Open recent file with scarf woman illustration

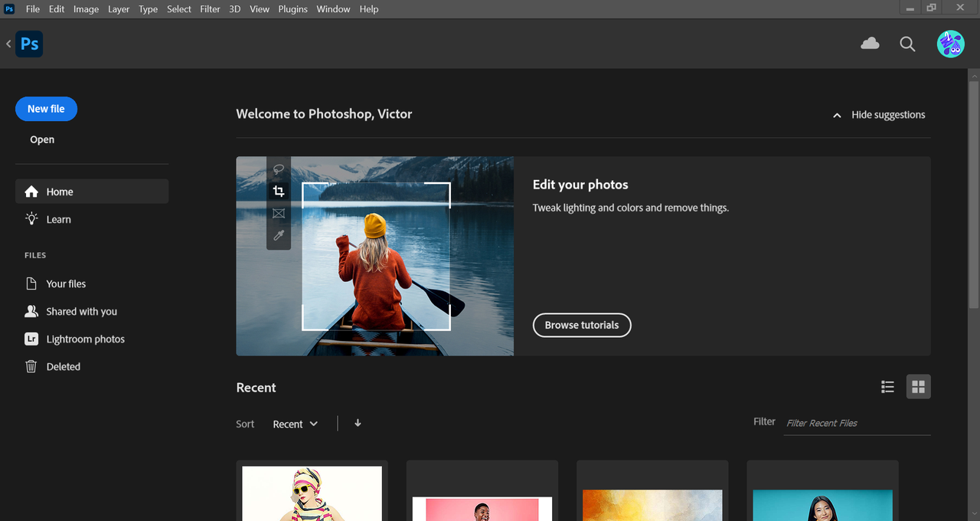click(312, 490)
